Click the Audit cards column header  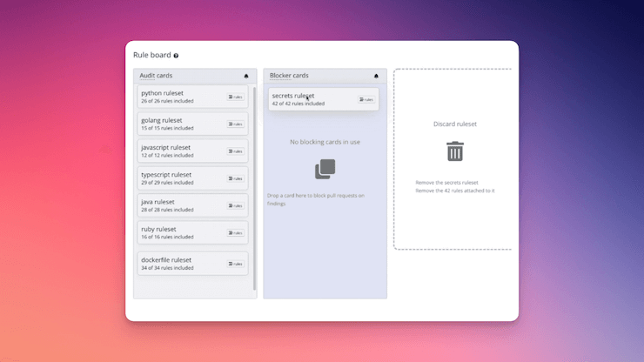tap(157, 76)
